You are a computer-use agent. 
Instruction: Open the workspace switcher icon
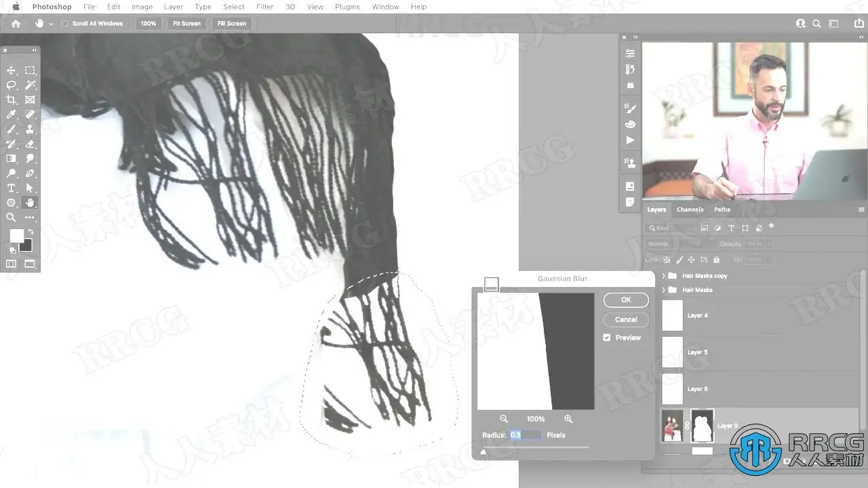[834, 24]
